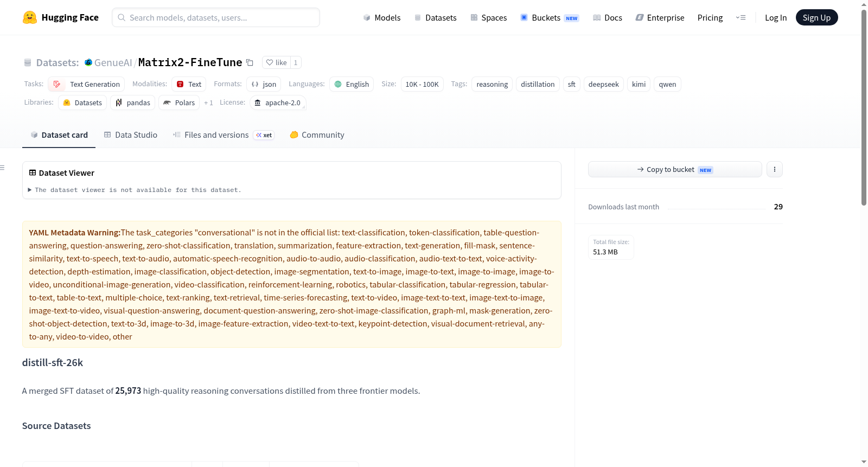Switch to the Dataset card tab

pos(59,135)
